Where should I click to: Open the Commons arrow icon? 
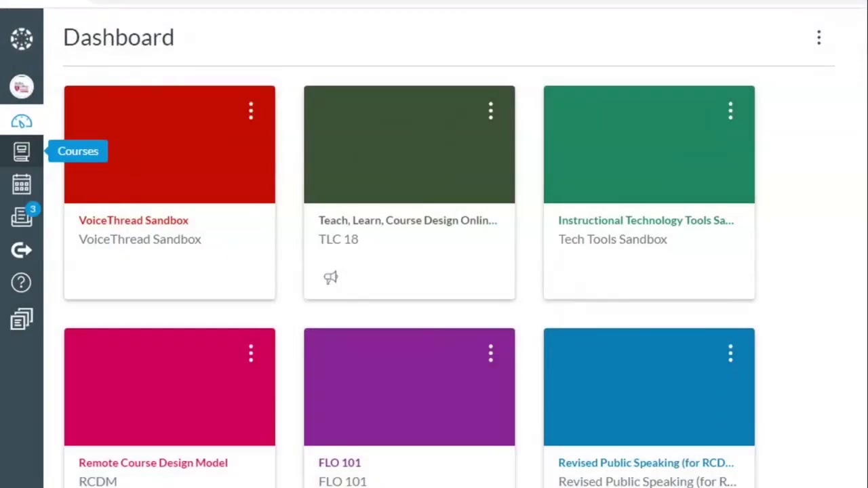pos(21,250)
